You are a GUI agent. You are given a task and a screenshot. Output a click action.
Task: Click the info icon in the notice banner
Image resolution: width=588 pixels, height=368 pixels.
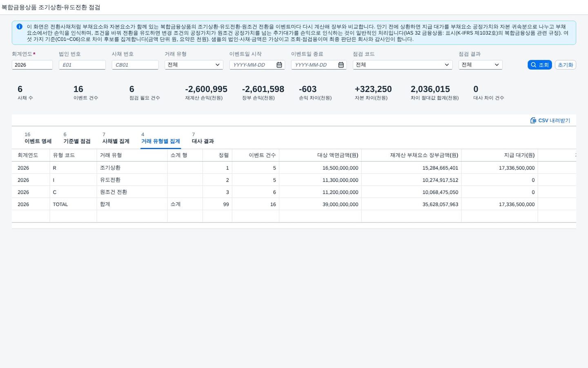coord(19,27)
